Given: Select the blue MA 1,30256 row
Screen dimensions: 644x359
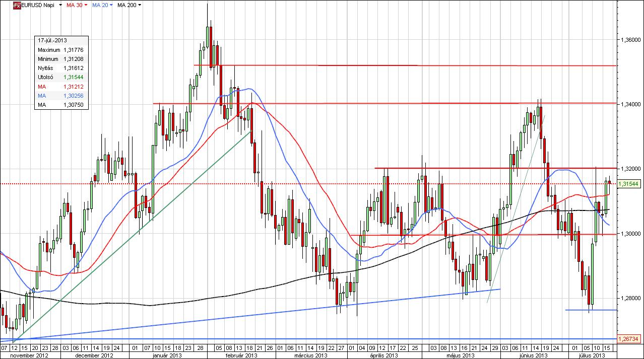Looking at the screenshot, I should click(61, 95).
